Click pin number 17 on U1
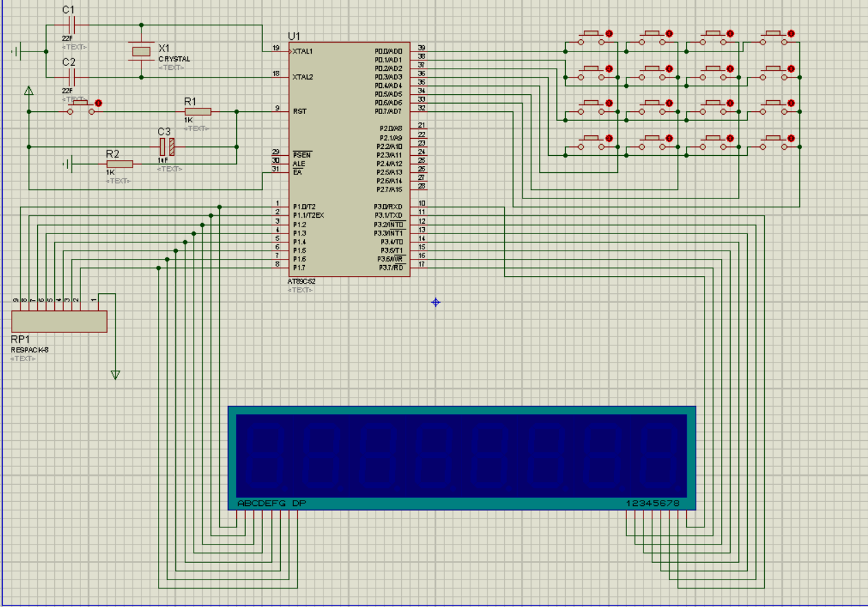Viewport: 868px width, 607px height. tap(422, 264)
